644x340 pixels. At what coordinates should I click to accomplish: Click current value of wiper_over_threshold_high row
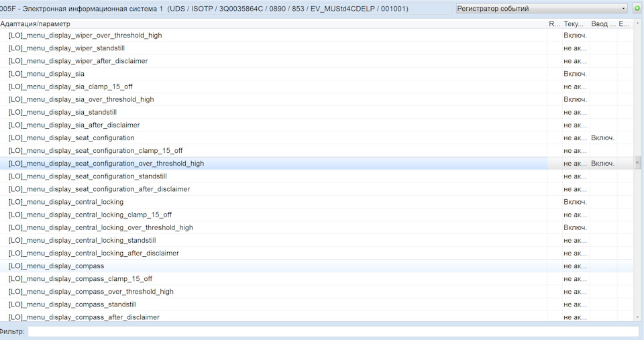pyautogui.click(x=575, y=36)
